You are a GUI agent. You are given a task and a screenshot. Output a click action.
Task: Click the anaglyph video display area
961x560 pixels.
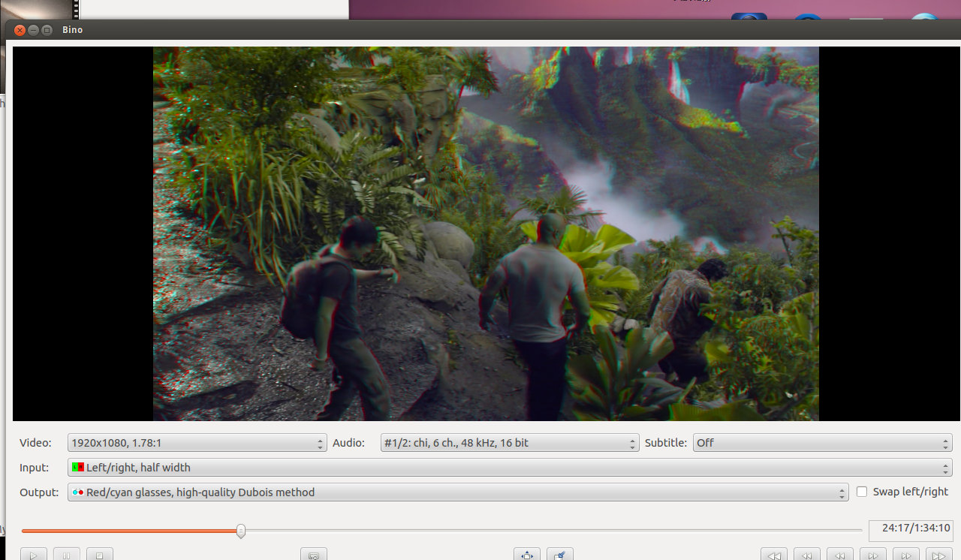tap(486, 233)
